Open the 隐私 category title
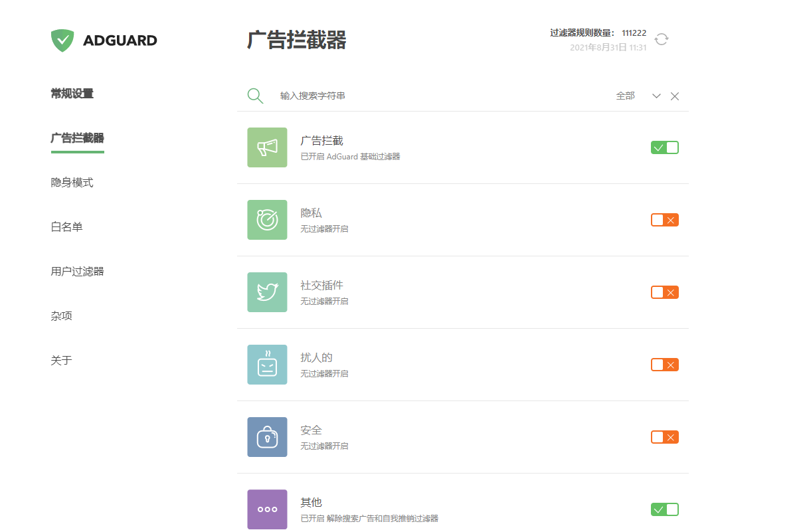 pos(311,213)
